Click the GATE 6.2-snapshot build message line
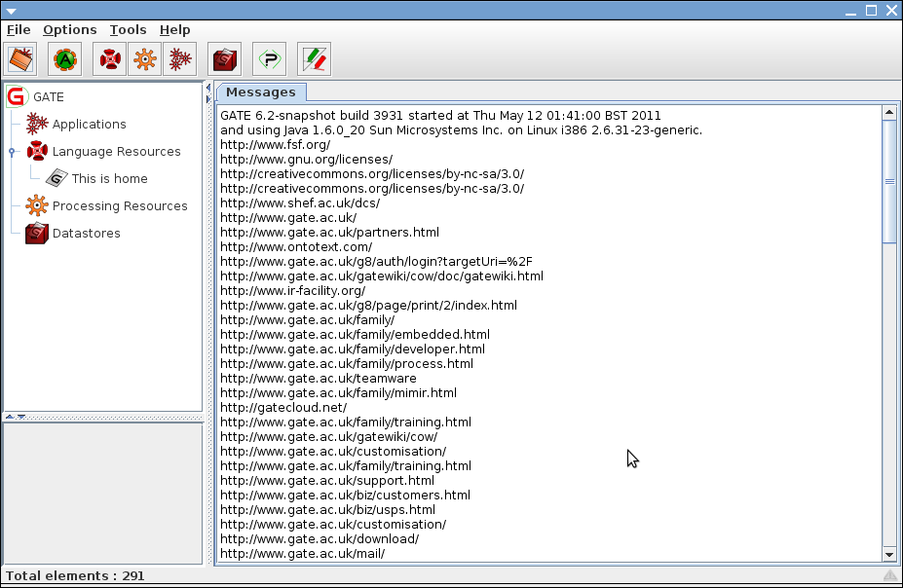 (x=440, y=116)
